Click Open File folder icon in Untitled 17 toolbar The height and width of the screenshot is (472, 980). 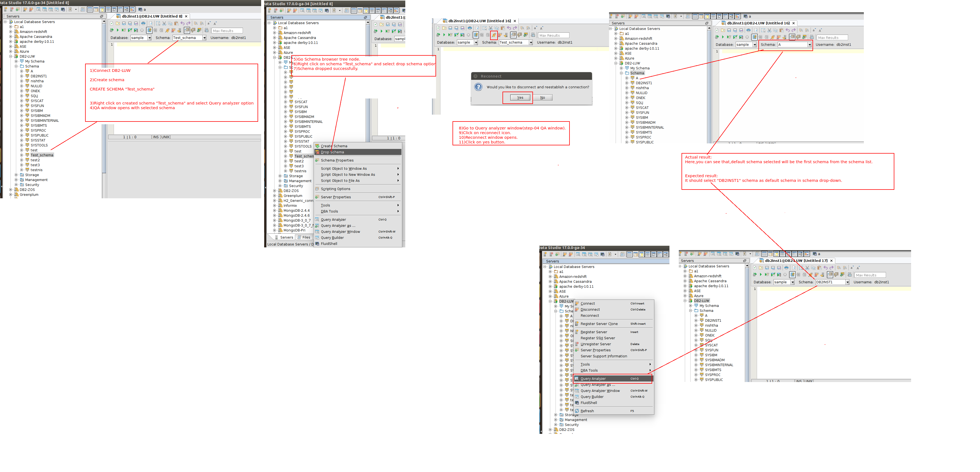tap(761, 268)
